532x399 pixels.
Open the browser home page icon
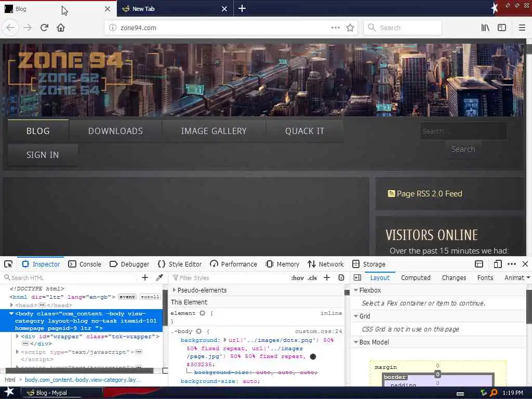(61, 28)
